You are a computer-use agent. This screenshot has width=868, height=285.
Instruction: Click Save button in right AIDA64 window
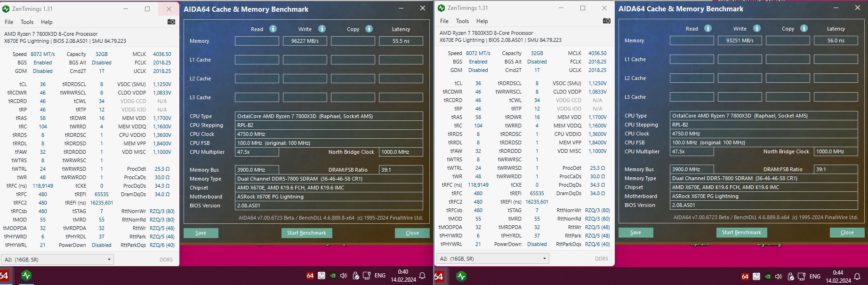pos(635,232)
